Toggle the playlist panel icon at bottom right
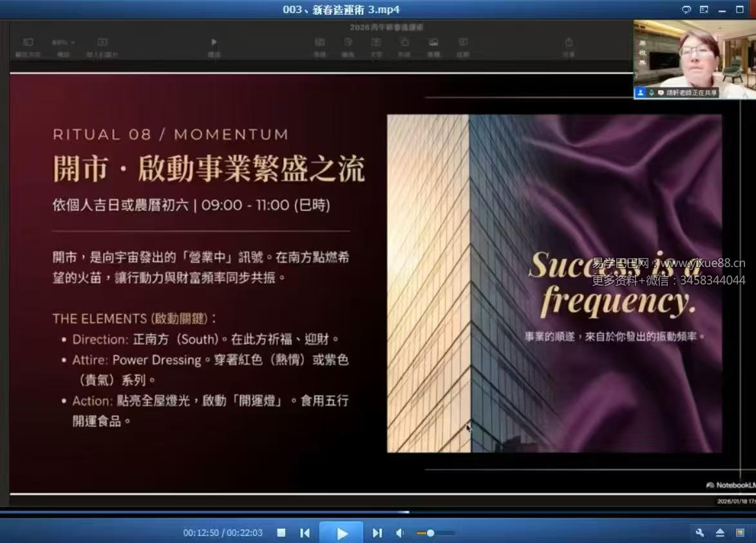The image size is (756, 543). pyautogui.click(x=741, y=533)
